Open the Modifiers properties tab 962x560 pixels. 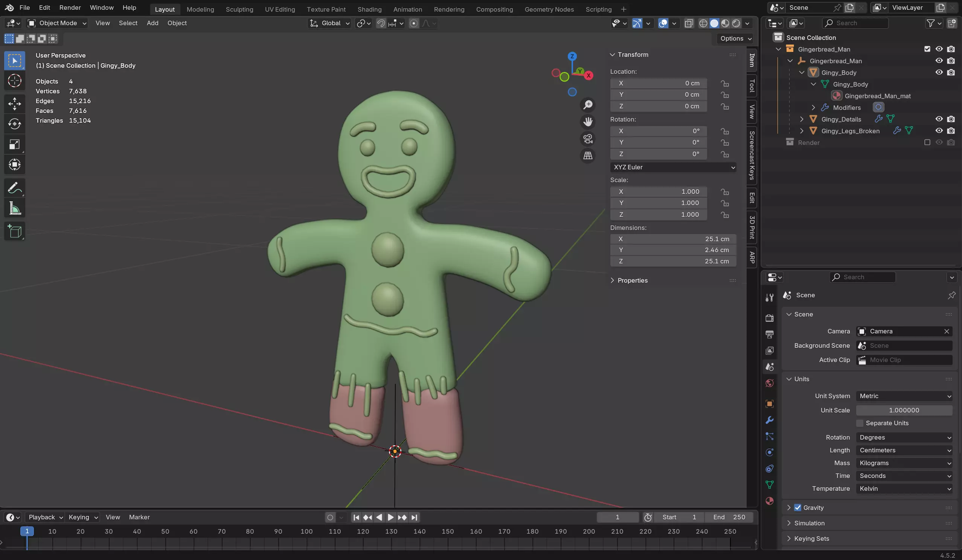click(769, 420)
